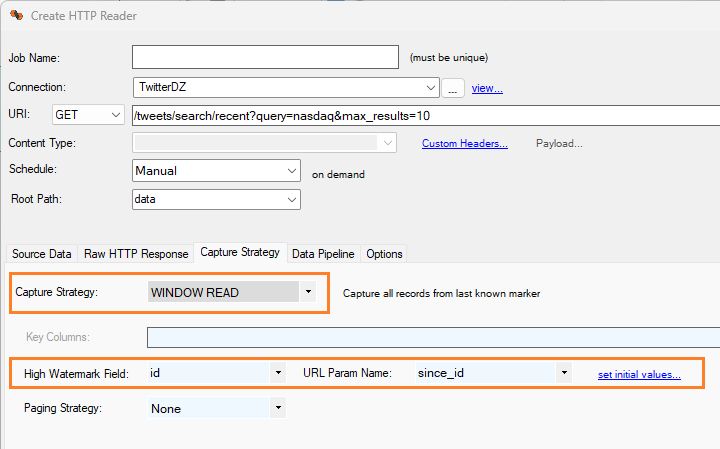The height and width of the screenshot is (449, 720).
Task: Open the Custom Headers... link
Action: (x=464, y=144)
